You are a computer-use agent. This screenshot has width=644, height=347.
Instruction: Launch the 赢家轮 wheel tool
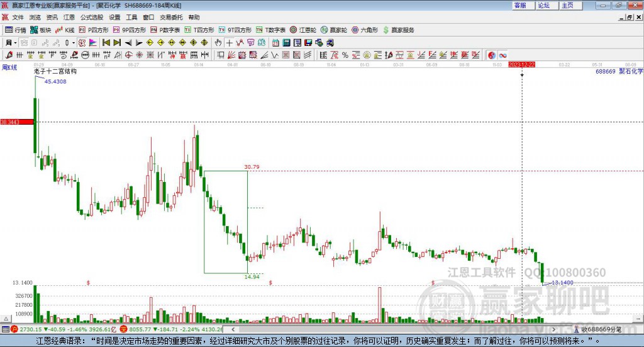tap(334, 30)
